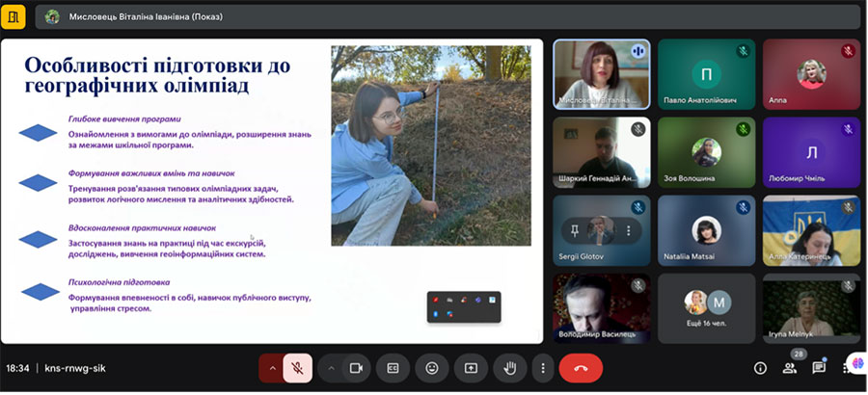Click the light-blue square icon in tray popup
Screen dimensions: 868x395
[492, 300]
